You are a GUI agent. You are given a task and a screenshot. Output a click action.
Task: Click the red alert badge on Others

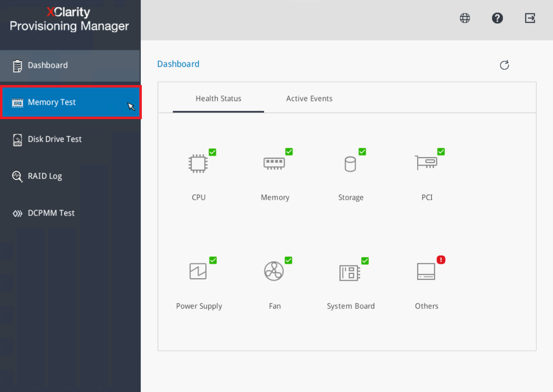click(441, 260)
